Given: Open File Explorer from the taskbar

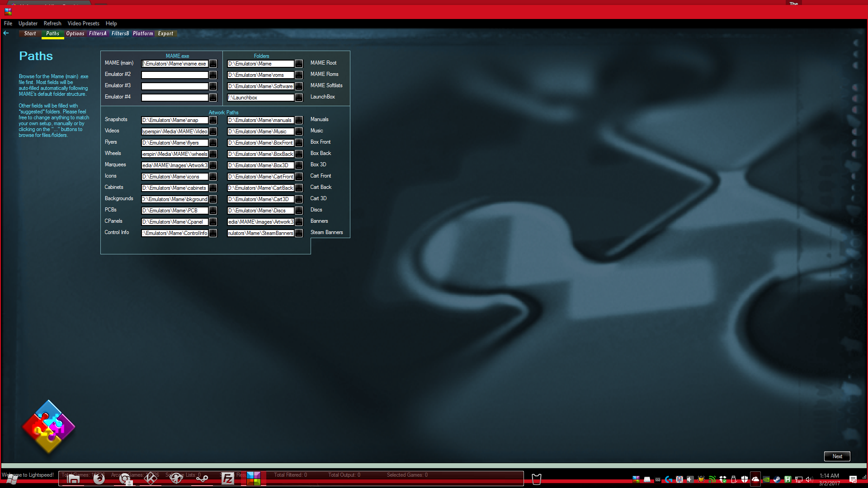Looking at the screenshot, I should coord(73,479).
